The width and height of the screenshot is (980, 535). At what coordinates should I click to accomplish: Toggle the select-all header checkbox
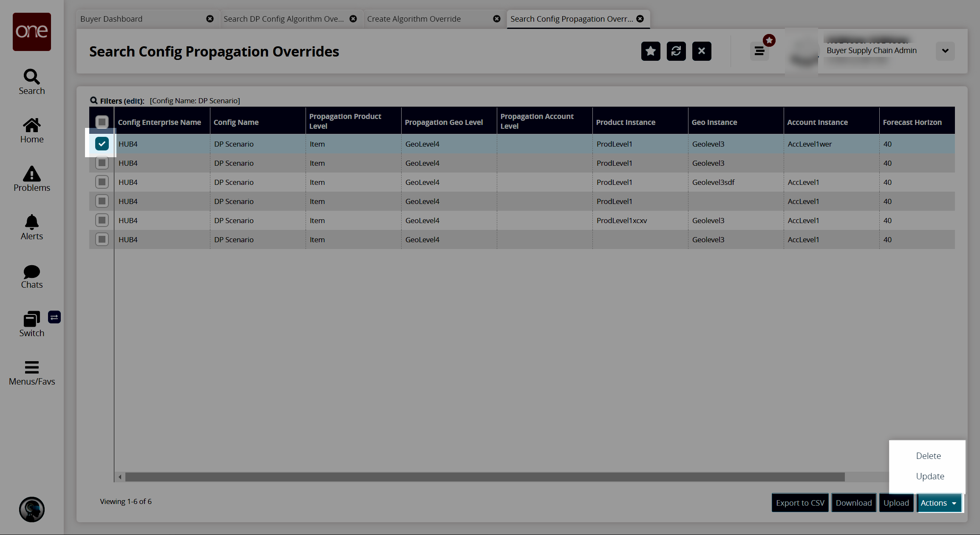click(x=102, y=122)
